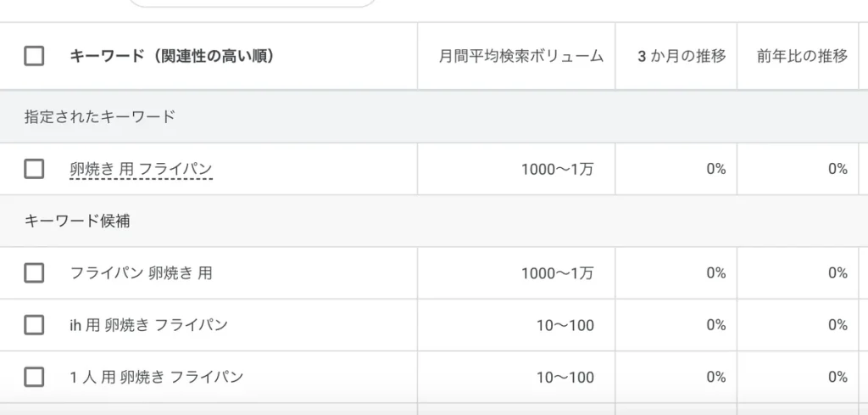868x415 pixels.
Task: Click 3-month trend 0% for フライパン 卵焼き 用
Action: point(715,273)
